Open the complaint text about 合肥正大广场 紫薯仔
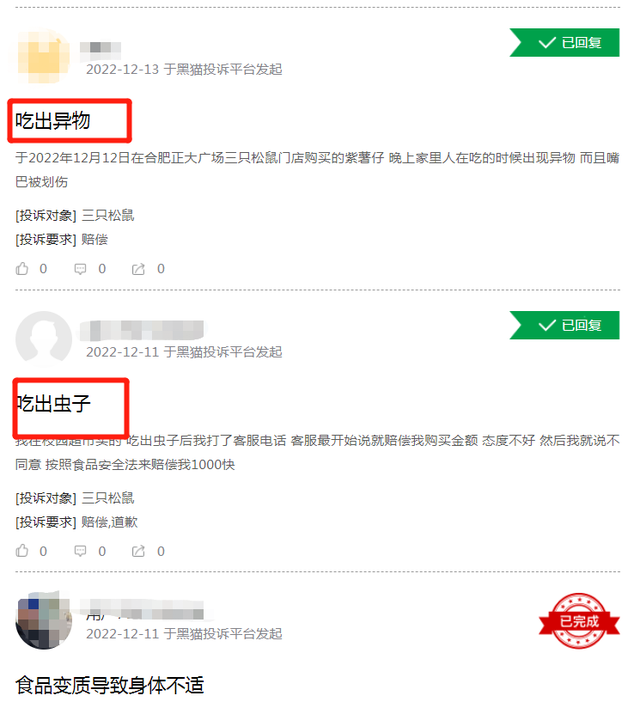 point(318,170)
